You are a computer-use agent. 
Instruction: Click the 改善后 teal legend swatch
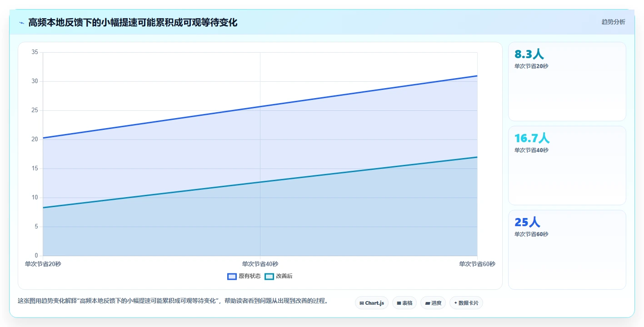(x=269, y=276)
